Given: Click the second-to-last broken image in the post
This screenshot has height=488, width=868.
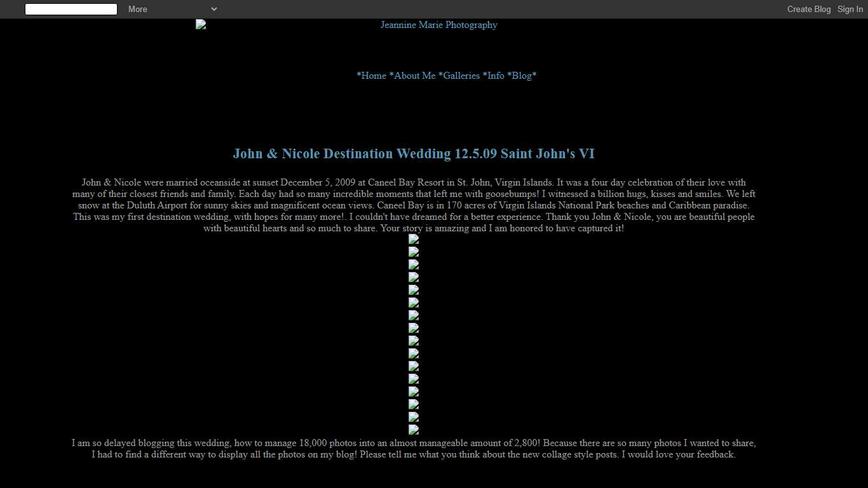Looking at the screenshot, I should 413,417.
